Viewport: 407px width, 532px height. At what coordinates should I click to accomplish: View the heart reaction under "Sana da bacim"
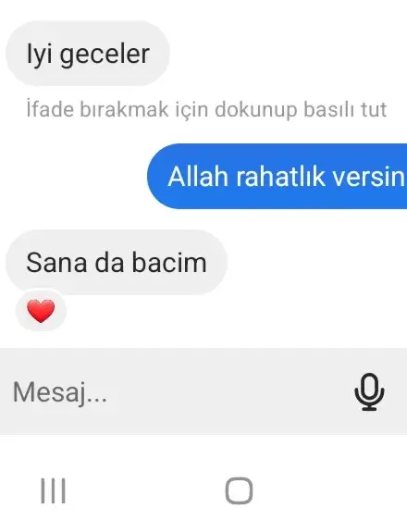point(41,311)
